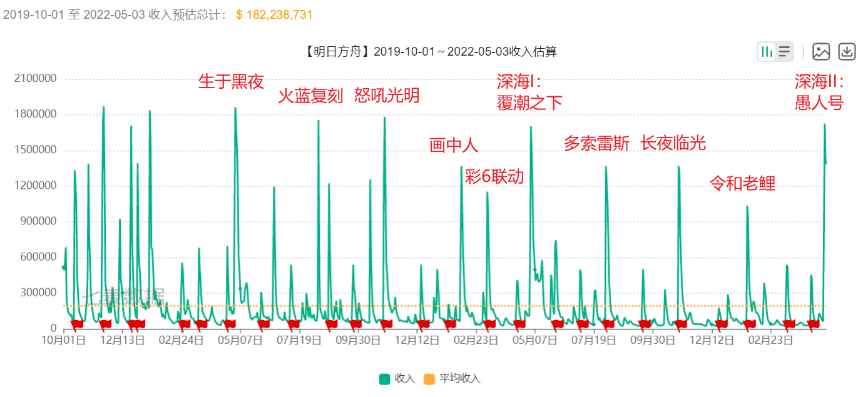Click the 2100000 y-axis label

tap(34, 79)
